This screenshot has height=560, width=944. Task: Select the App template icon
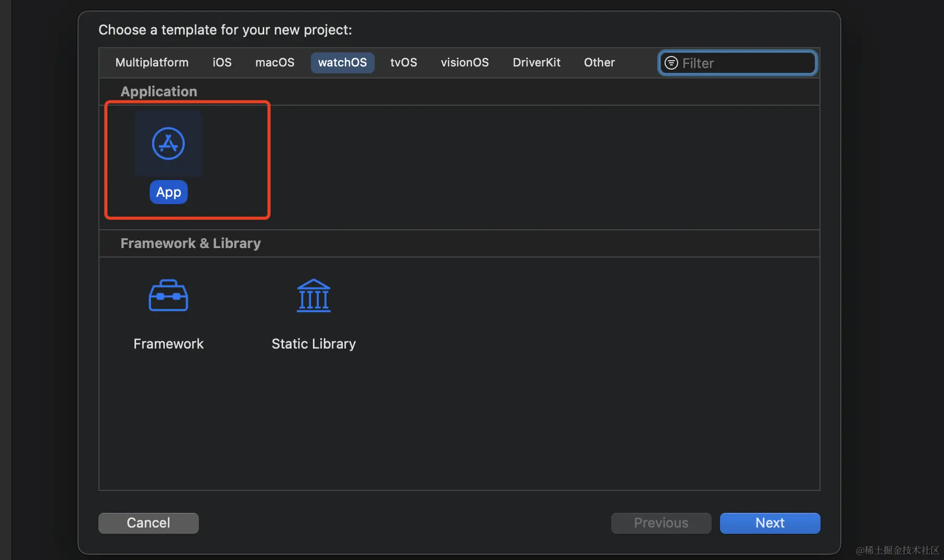tap(168, 143)
